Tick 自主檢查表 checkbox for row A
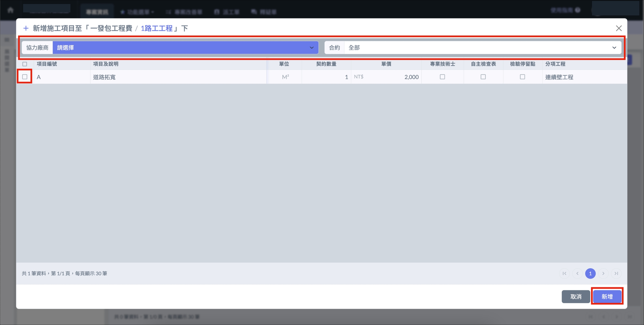This screenshot has width=644, height=325. pyautogui.click(x=483, y=77)
